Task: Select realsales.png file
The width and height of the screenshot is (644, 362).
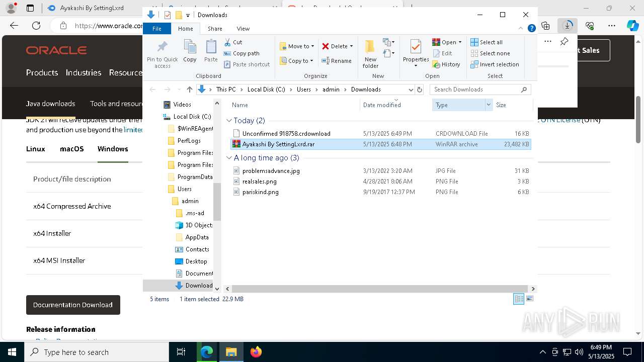Action: click(380, 182)
